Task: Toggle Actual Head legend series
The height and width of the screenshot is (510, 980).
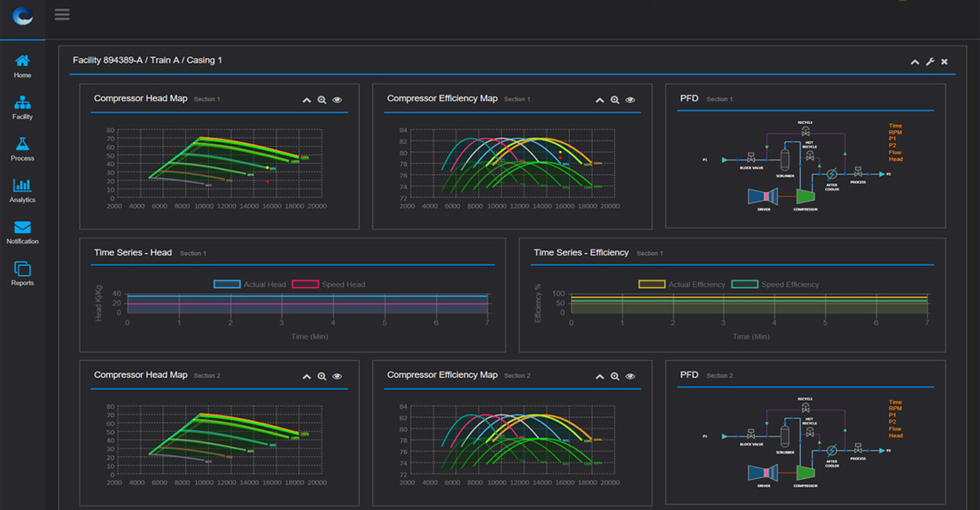Action: [x=226, y=284]
